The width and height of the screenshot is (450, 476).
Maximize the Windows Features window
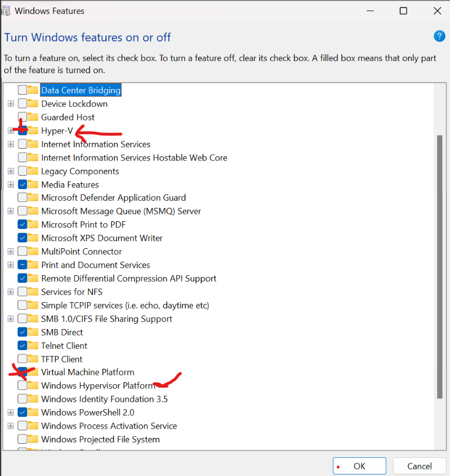tap(403, 11)
